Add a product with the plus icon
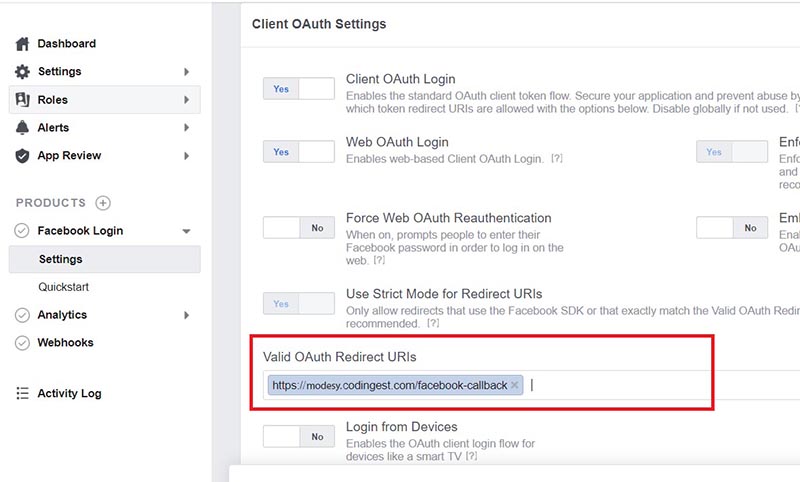800x482 pixels. pos(103,203)
